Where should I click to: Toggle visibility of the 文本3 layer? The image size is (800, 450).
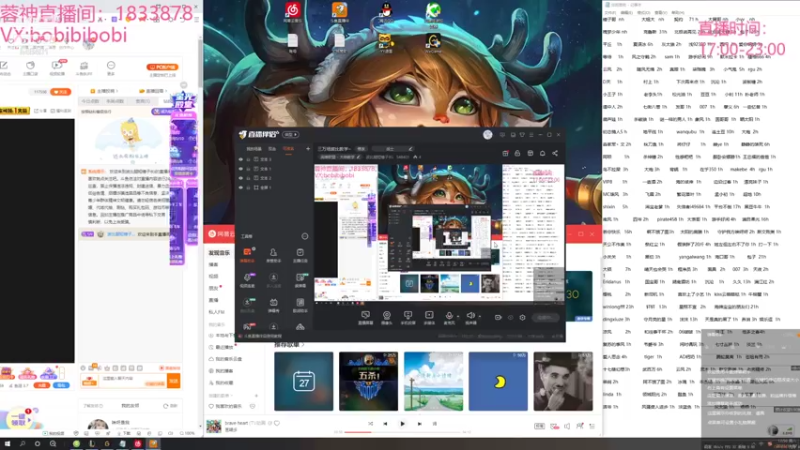tap(241, 159)
